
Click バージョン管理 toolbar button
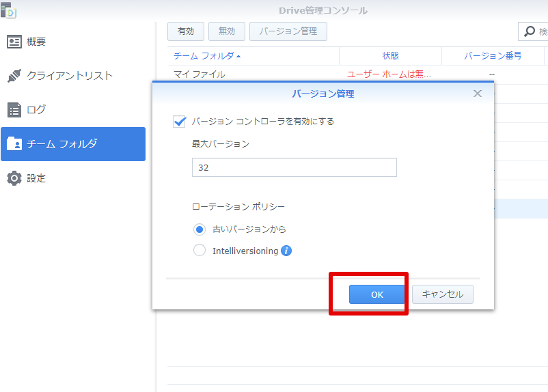coord(288,31)
